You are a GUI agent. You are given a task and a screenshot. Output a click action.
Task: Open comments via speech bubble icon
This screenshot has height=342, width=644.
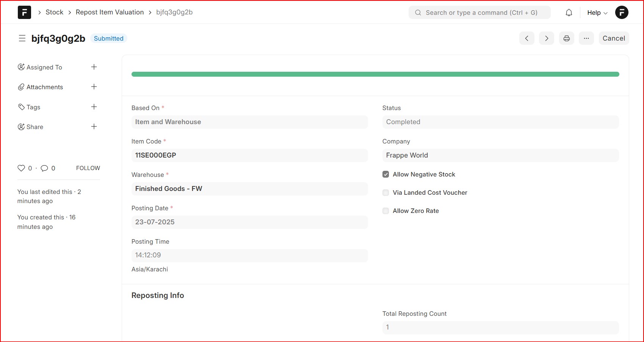click(44, 168)
